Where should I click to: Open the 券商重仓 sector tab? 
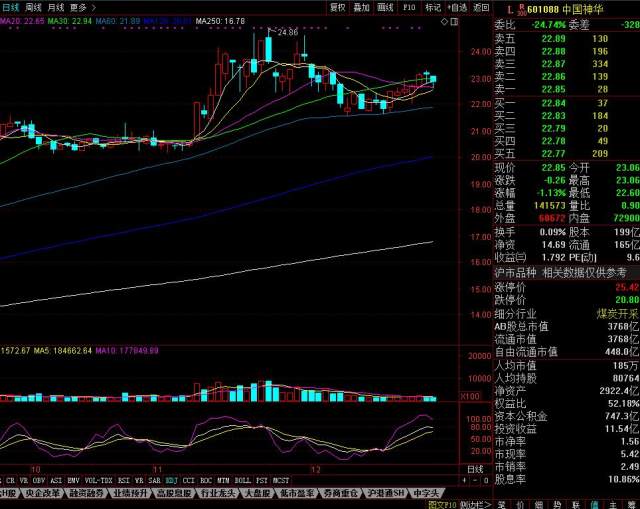tap(340, 493)
